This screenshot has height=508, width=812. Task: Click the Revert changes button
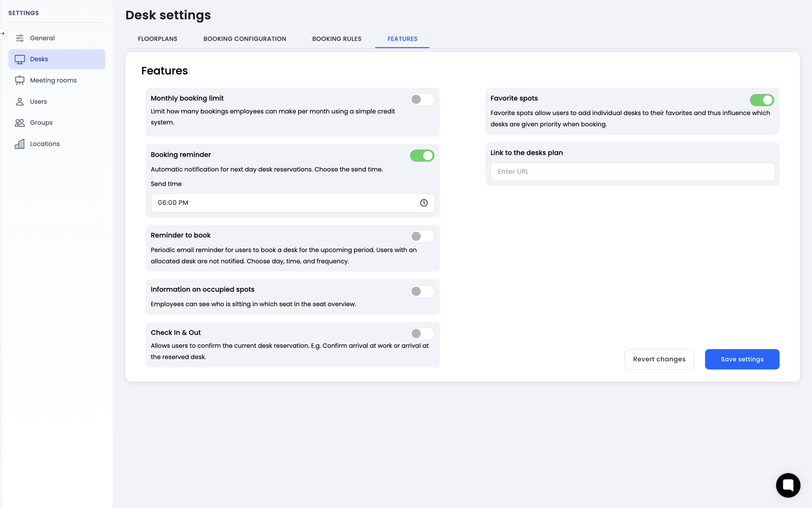click(659, 359)
